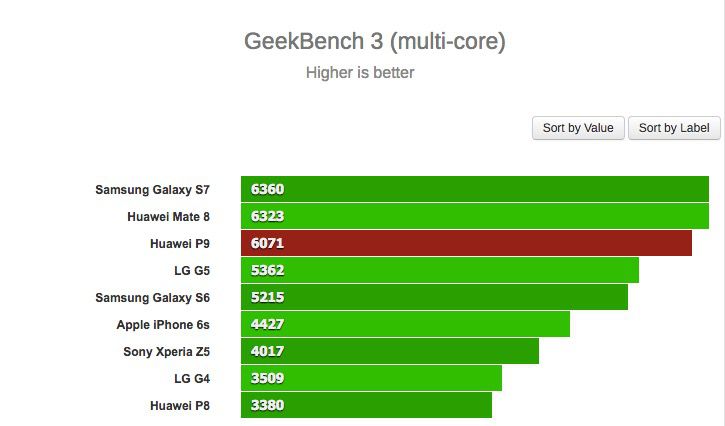Select the Samsung Galaxy S7 bar
This screenshot has height=426, width=725.
(x=474, y=189)
